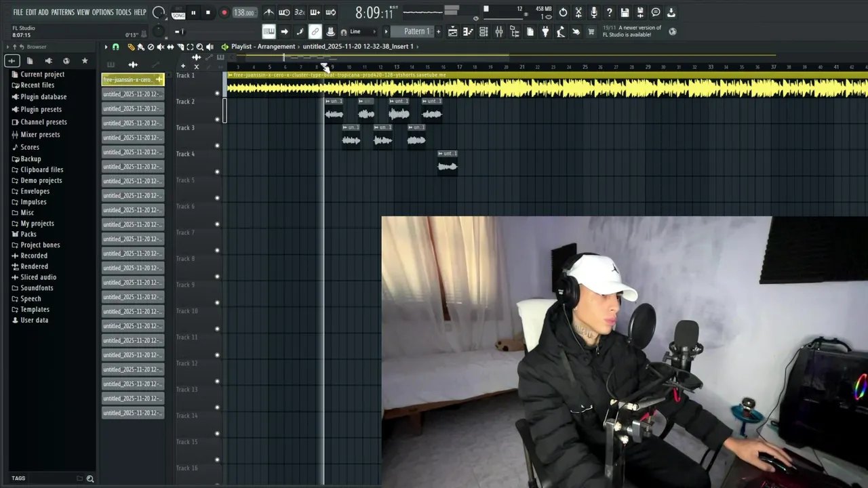Click the view channel rack toolbar icon
The width and height of the screenshot is (868, 488).
[x=484, y=31]
